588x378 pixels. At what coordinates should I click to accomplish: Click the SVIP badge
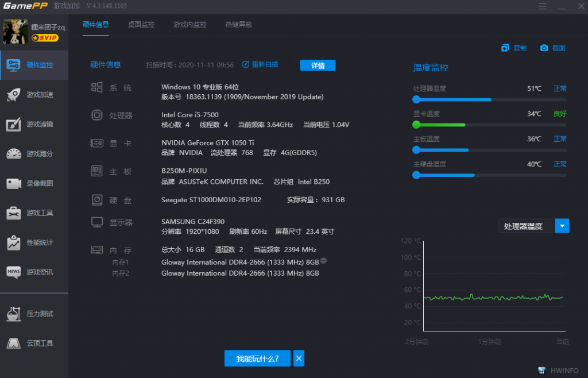point(45,38)
